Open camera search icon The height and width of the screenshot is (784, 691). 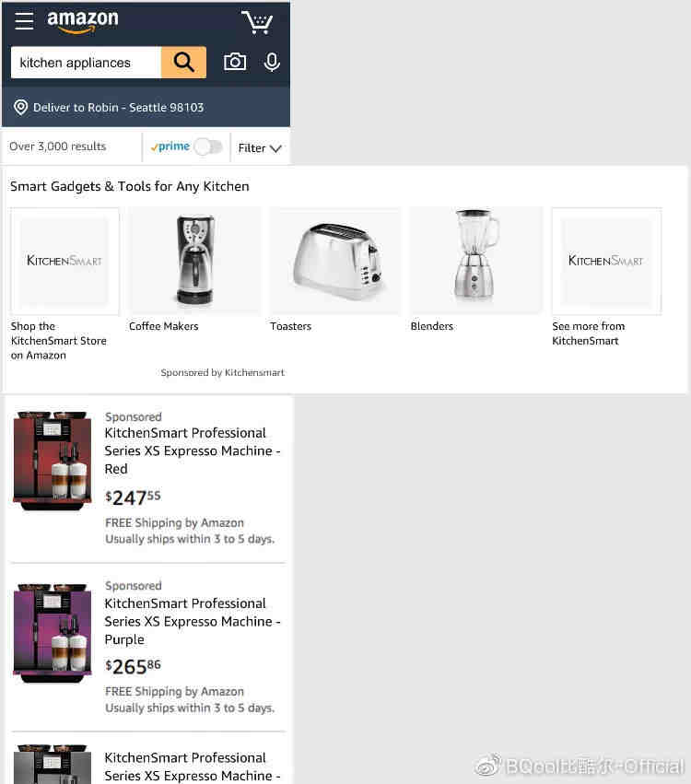click(x=235, y=62)
